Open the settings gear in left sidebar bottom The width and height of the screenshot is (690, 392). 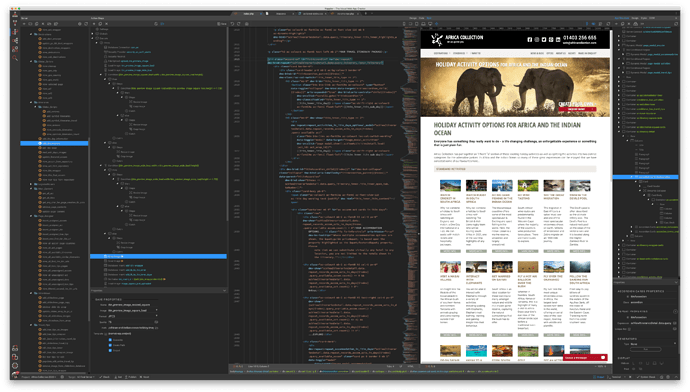click(15, 366)
